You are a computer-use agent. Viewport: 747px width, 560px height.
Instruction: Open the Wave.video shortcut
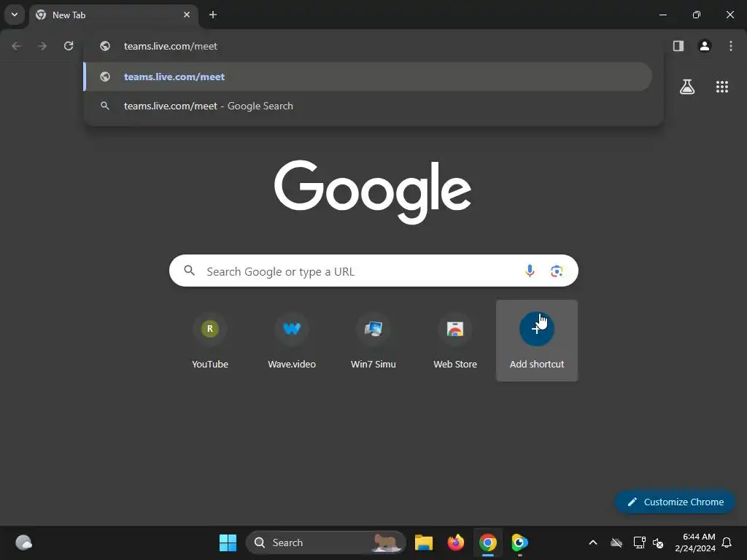click(x=292, y=341)
